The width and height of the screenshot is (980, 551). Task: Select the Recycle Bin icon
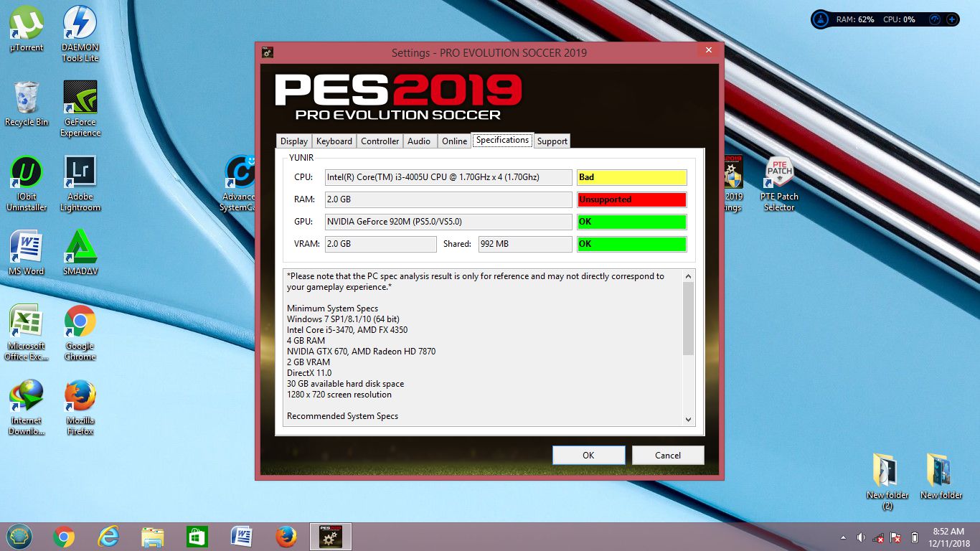click(x=27, y=104)
